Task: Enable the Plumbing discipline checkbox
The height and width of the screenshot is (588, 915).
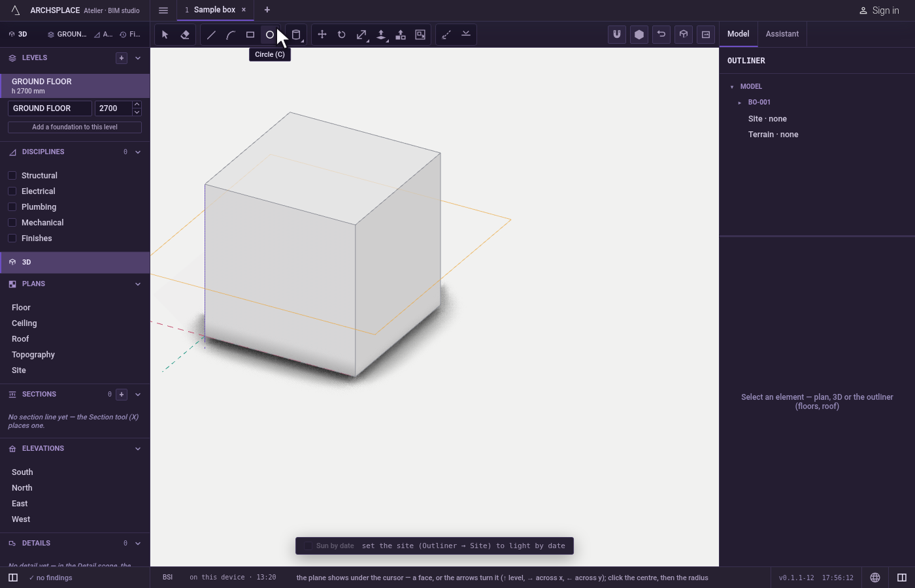Action: pyautogui.click(x=12, y=207)
